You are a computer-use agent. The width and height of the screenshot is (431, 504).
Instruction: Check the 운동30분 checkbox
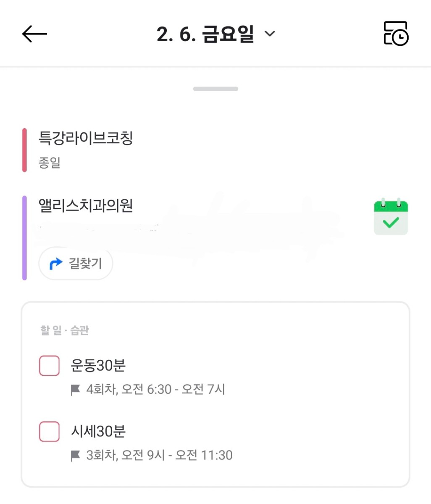click(49, 365)
